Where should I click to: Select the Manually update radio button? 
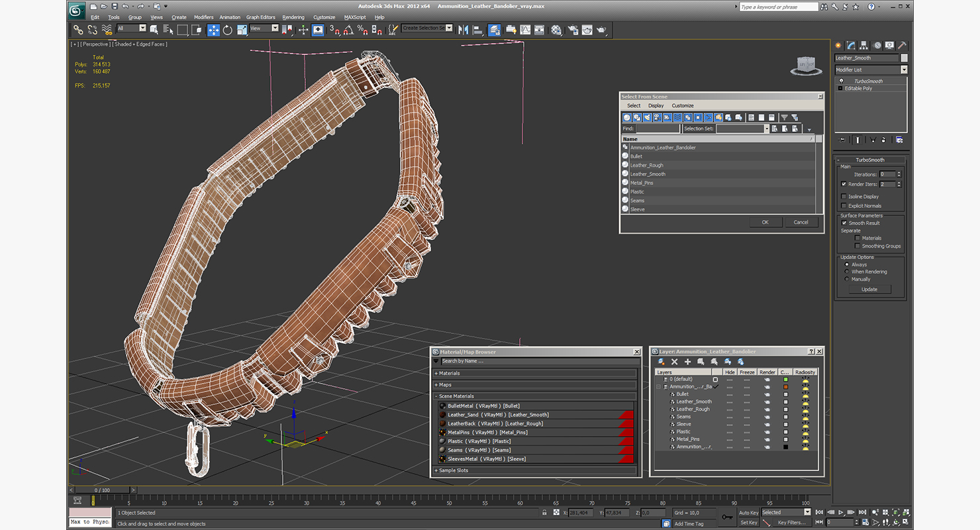(846, 279)
